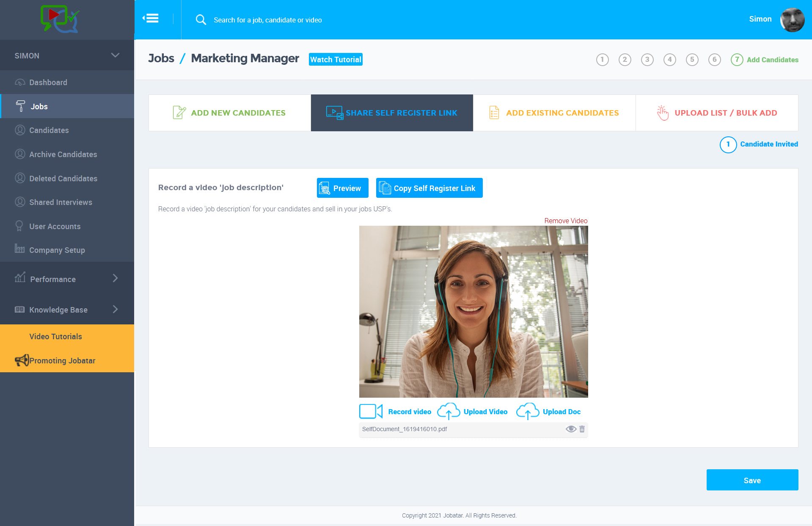Screen dimensions: 812x526
Task: Expand the SIMON account dropdown
Action: pos(115,55)
